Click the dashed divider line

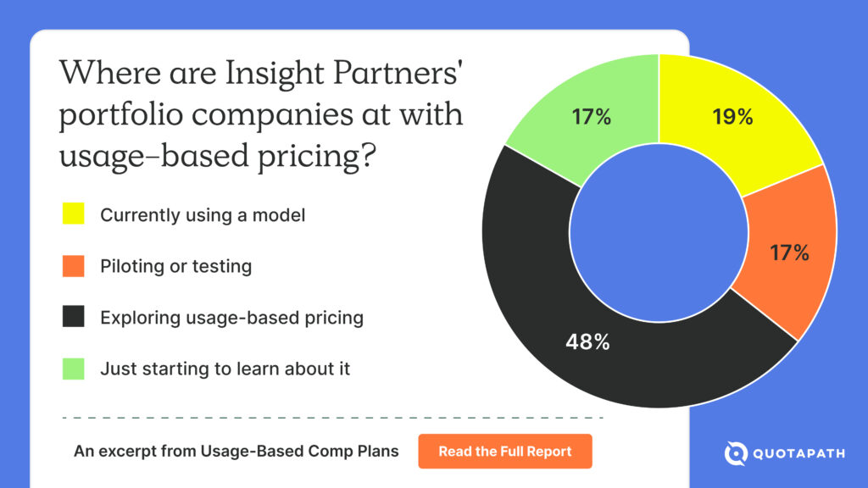pyautogui.click(x=333, y=418)
